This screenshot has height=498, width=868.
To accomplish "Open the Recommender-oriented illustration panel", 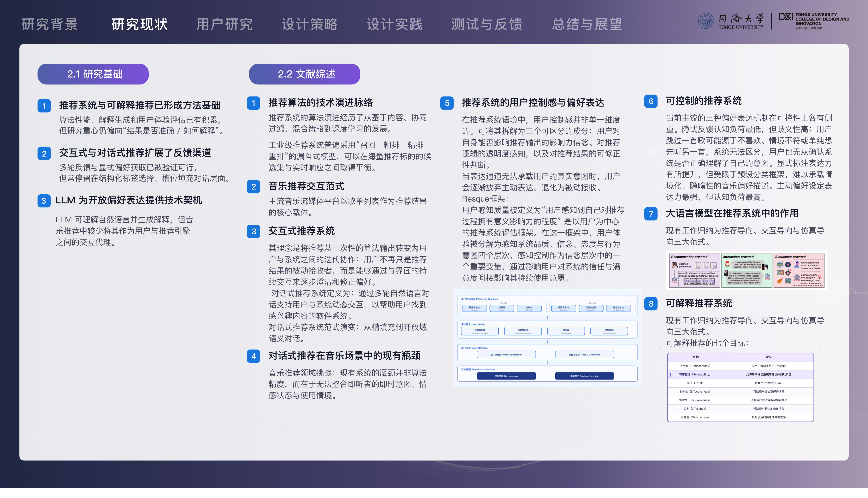I will (x=695, y=271).
